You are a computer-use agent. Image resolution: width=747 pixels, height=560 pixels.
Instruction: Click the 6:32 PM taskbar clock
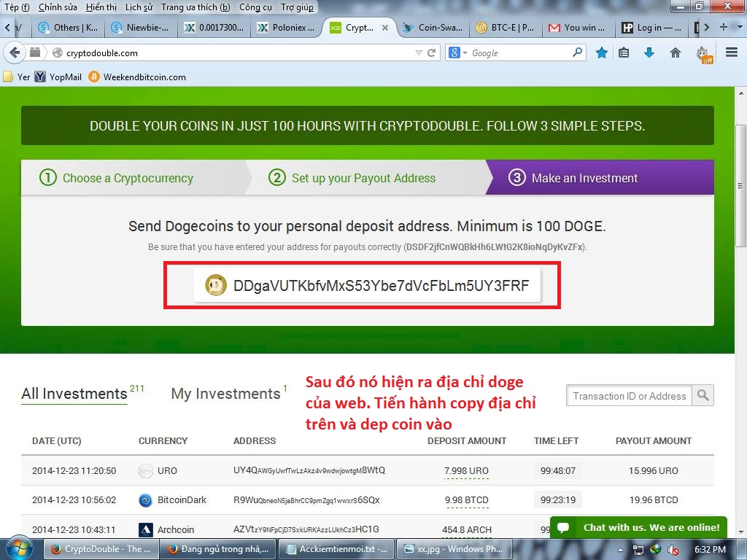[710, 550]
